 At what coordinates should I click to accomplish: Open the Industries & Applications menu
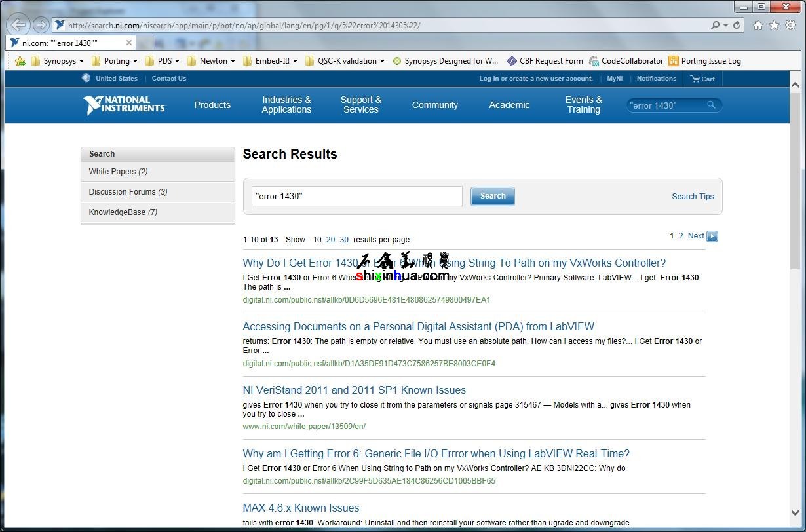286,105
